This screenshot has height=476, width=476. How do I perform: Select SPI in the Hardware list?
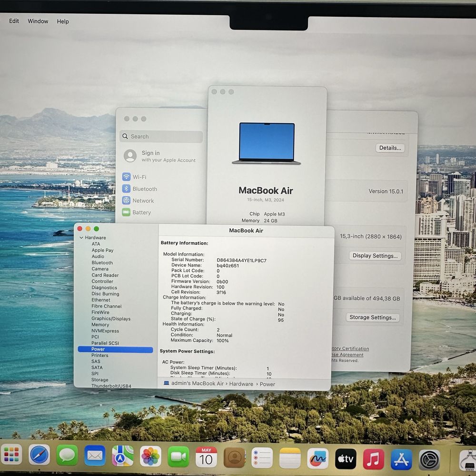95,373
